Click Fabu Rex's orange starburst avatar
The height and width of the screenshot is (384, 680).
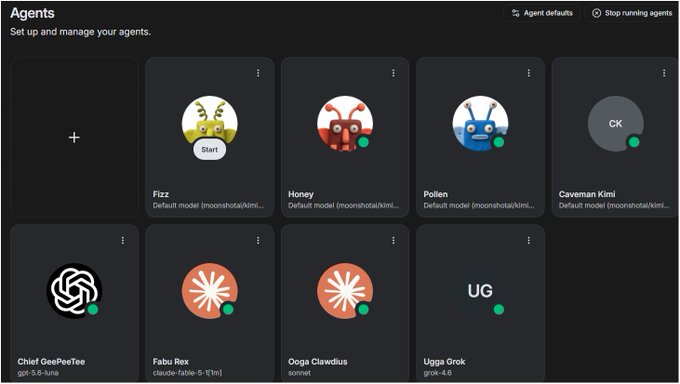pyautogui.click(x=209, y=291)
